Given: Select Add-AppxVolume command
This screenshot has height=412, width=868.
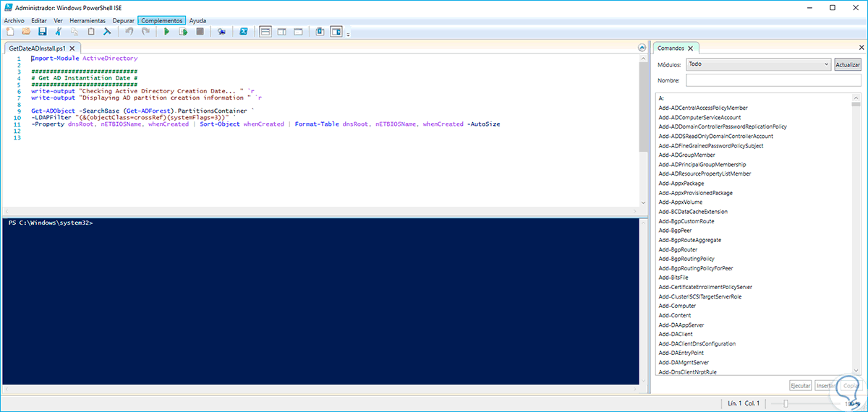Looking at the screenshot, I should (680, 202).
